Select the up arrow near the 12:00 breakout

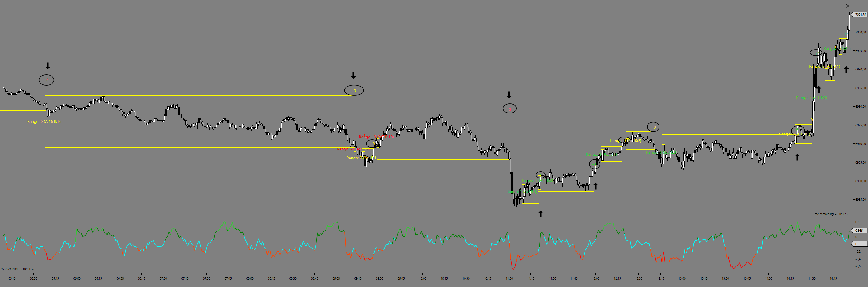[595, 186]
